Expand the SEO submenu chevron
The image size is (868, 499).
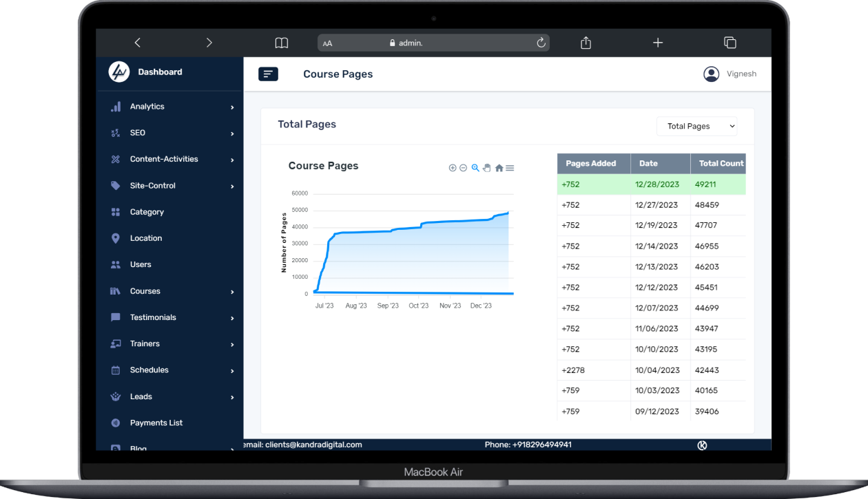point(232,134)
